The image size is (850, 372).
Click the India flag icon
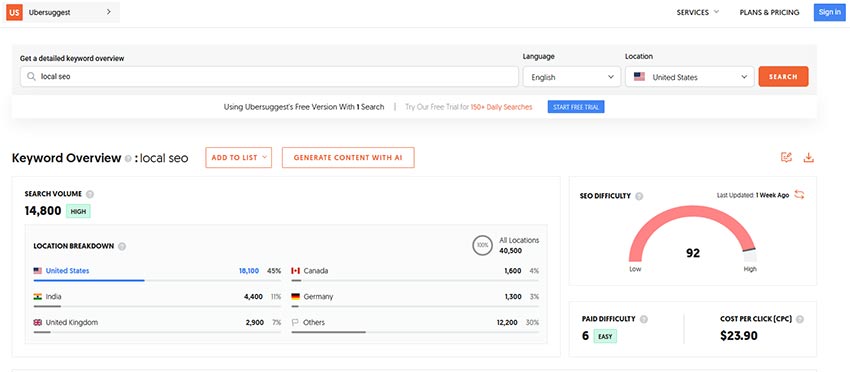click(37, 297)
